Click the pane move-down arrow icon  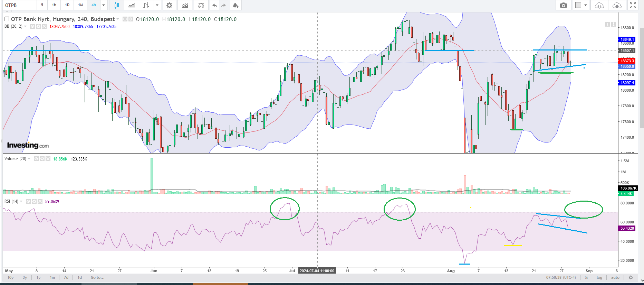tap(607, 24)
